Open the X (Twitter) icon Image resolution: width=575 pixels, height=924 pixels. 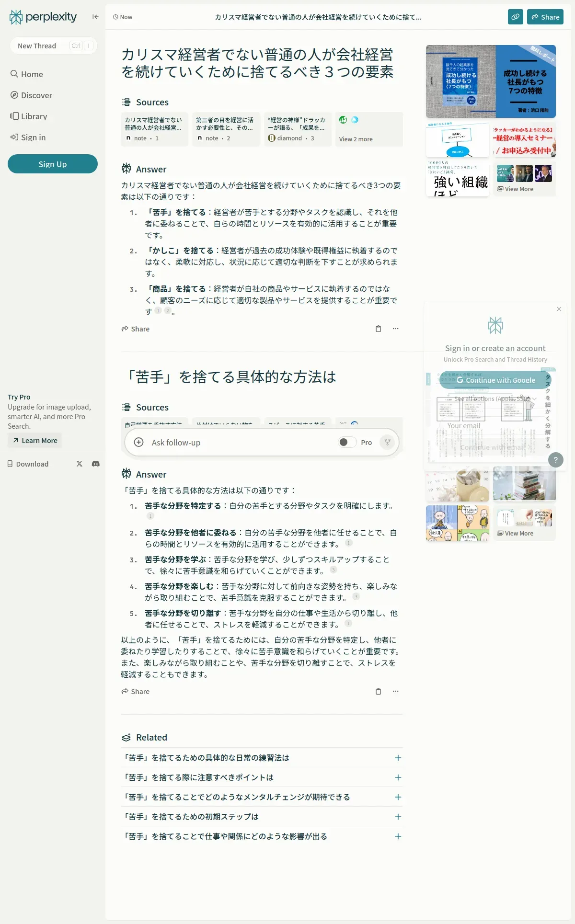[80, 464]
